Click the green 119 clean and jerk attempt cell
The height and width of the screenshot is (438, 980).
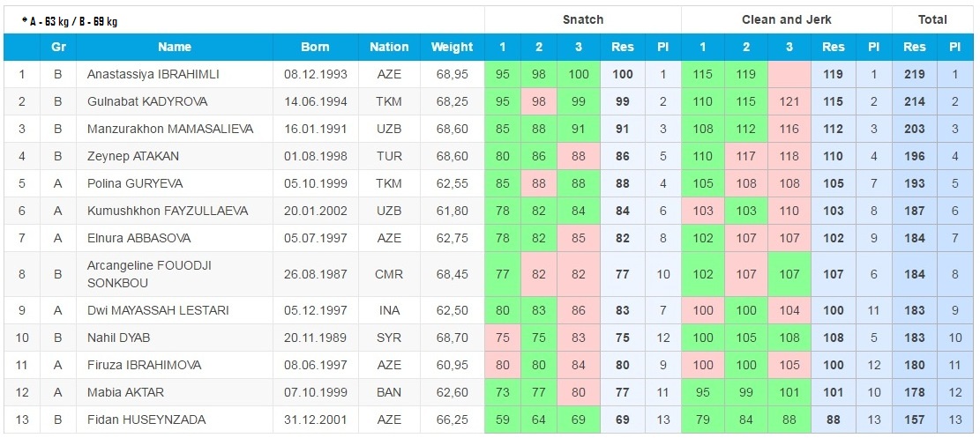(x=746, y=75)
